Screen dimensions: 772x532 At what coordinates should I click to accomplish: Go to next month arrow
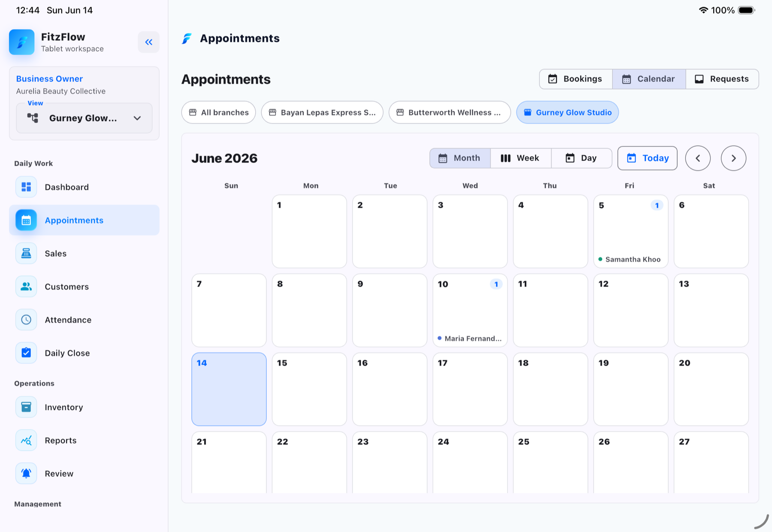733,158
